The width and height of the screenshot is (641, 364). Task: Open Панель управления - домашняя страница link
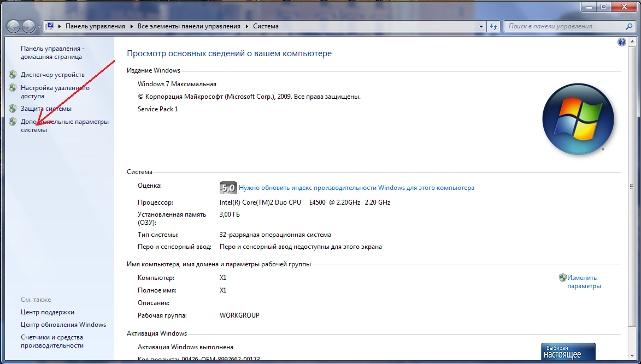pyautogui.click(x=52, y=52)
